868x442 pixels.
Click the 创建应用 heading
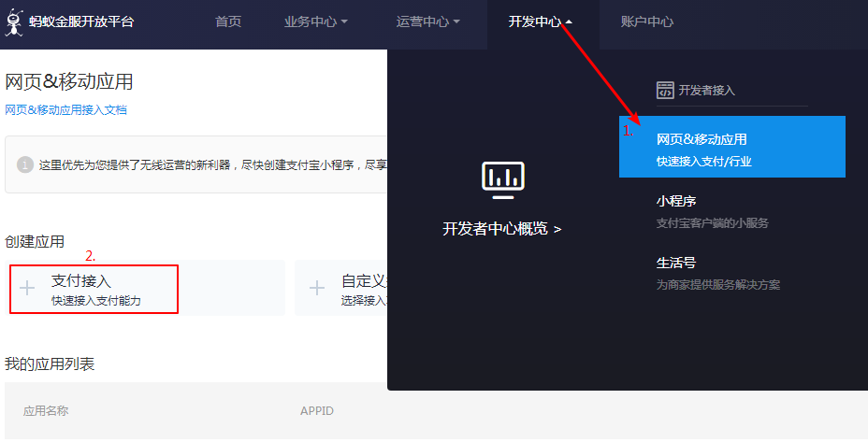point(35,242)
